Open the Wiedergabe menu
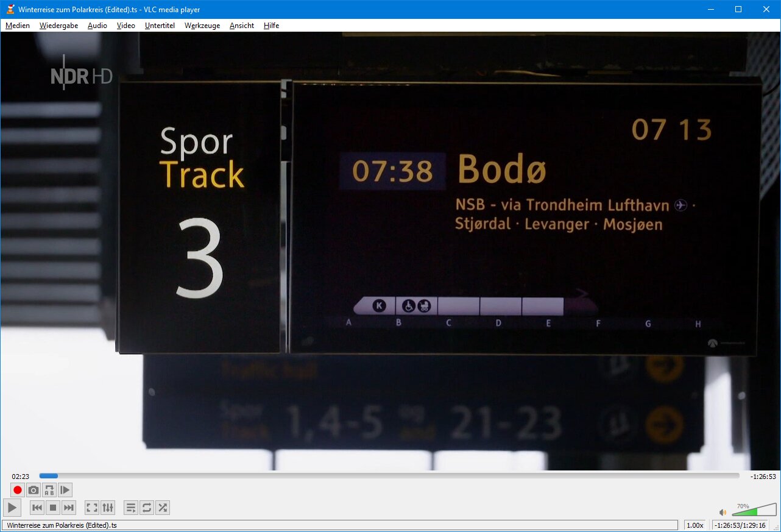 58,26
